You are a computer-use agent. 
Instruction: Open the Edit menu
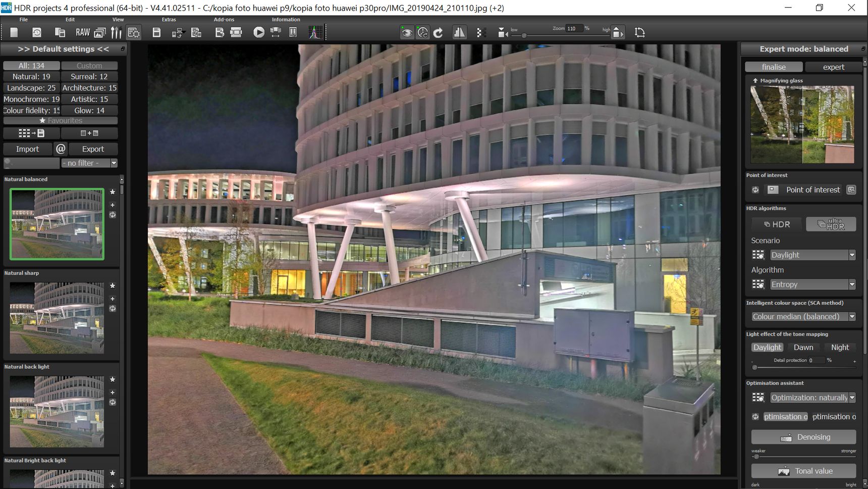(70, 20)
